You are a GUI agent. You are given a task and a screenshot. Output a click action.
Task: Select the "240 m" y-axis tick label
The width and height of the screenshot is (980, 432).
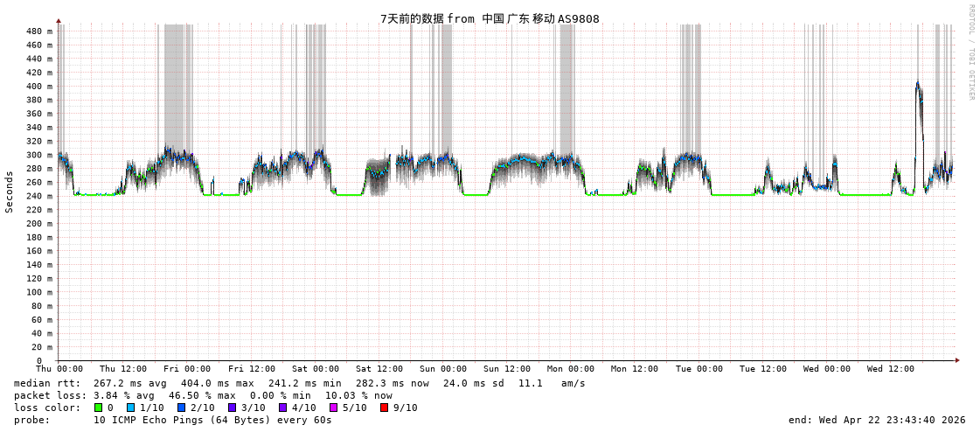pyautogui.click(x=38, y=196)
